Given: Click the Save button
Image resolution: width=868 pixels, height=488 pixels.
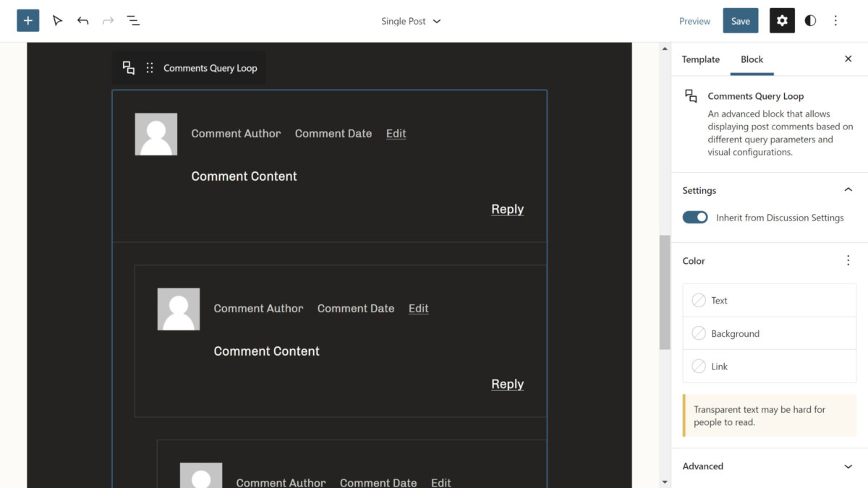Looking at the screenshot, I should [740, 21].
